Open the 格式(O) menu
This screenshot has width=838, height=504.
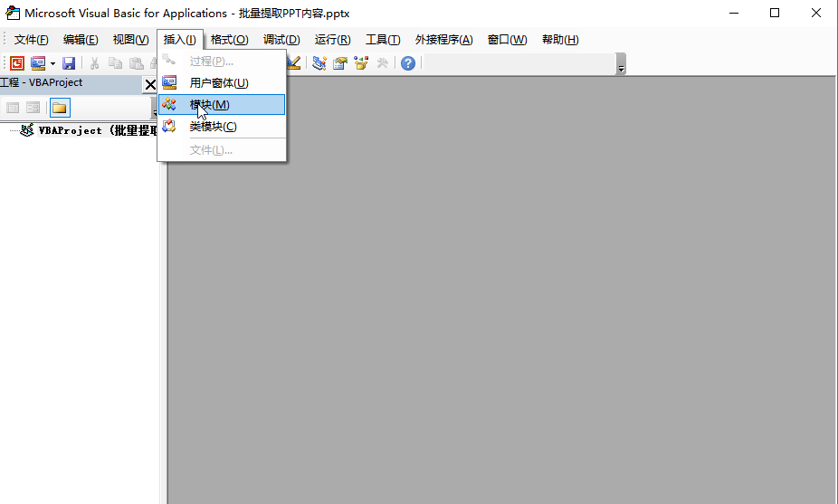(230, 40)
